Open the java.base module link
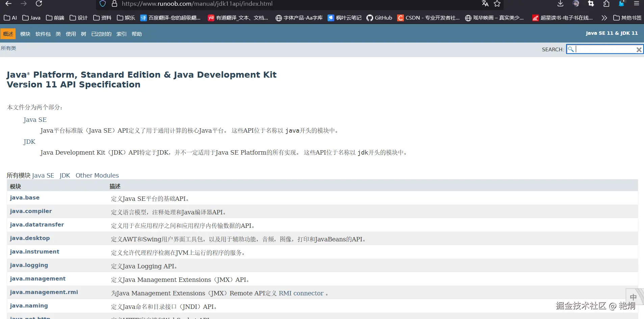The width and height of the screenshot is (644, 319). (25, 198)
